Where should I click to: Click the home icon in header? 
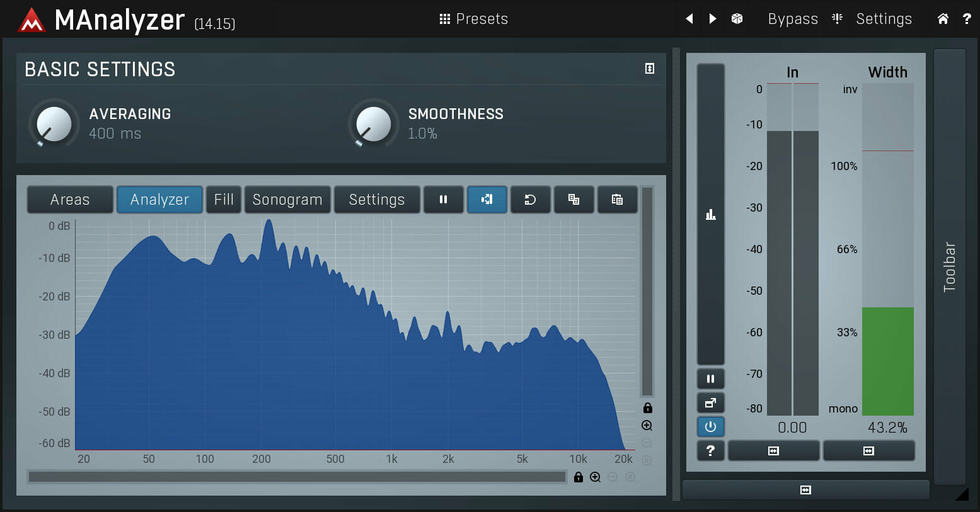943,19
